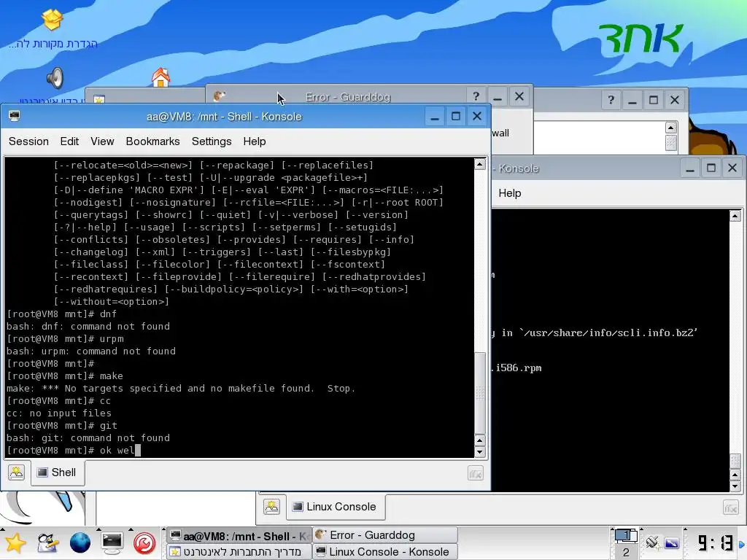This screenshot has width=747, height=560.
Task: Click the Linux Console scrollbar down arrow
Action: pyautogui.click(x=735, y=486)
